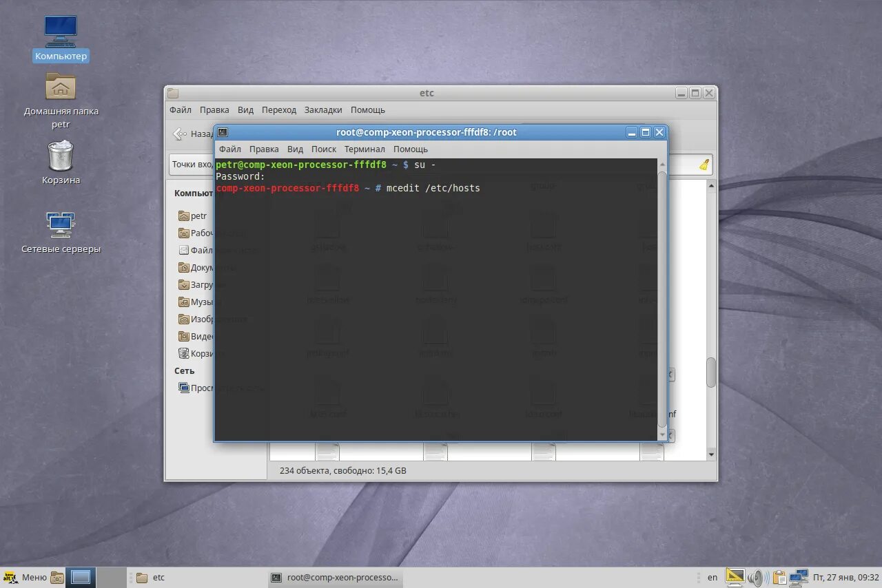This screenshot has height=588, width=882.
Task: Switch to first workspace in pager
Action: [81, 578]
